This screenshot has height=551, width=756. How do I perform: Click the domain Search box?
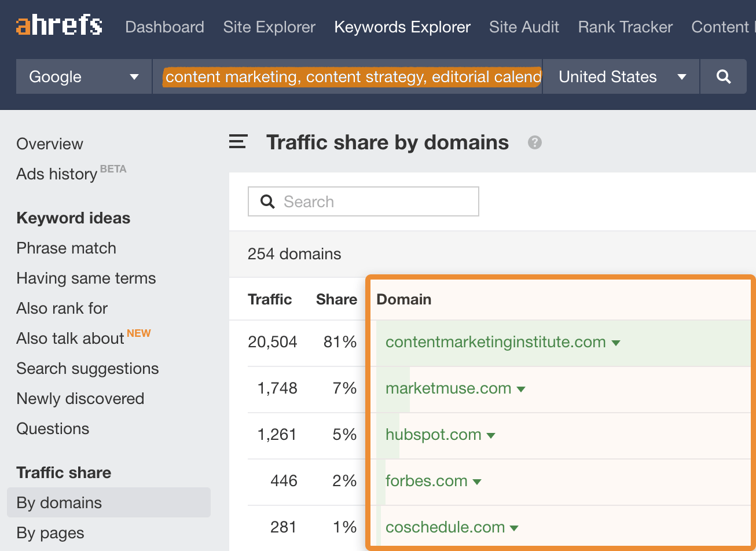(x=364, y=201)
